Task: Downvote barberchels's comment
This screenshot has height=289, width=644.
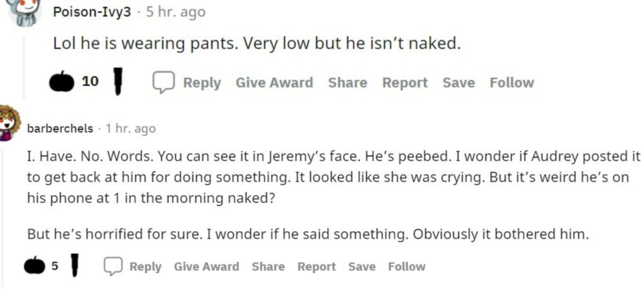Action: 74,266
